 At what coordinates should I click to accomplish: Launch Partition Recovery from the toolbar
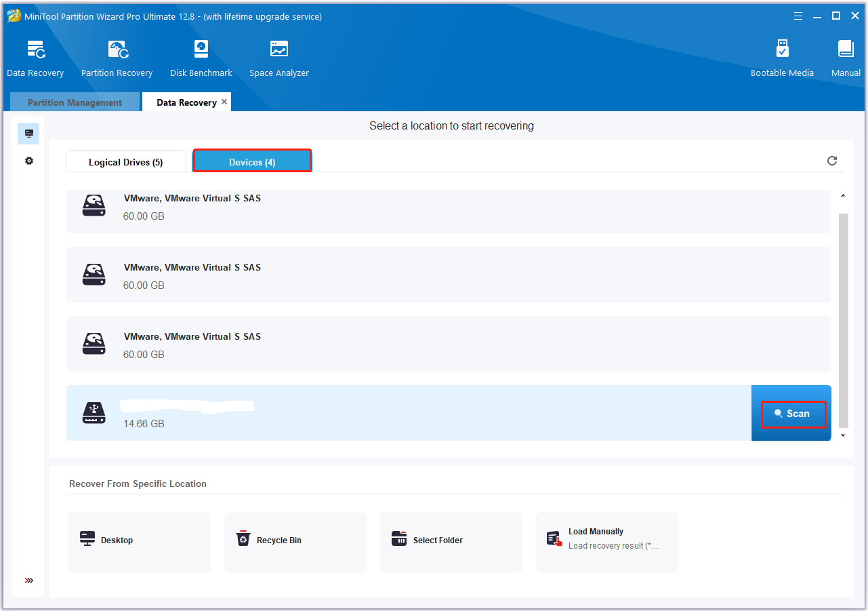[x=117, y=59]
